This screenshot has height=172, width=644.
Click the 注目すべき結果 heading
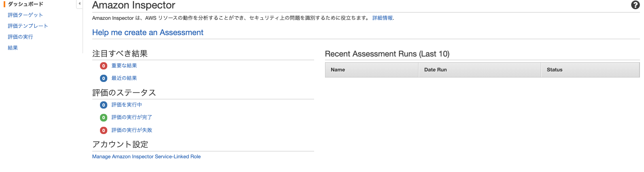(x=120, y=54)
